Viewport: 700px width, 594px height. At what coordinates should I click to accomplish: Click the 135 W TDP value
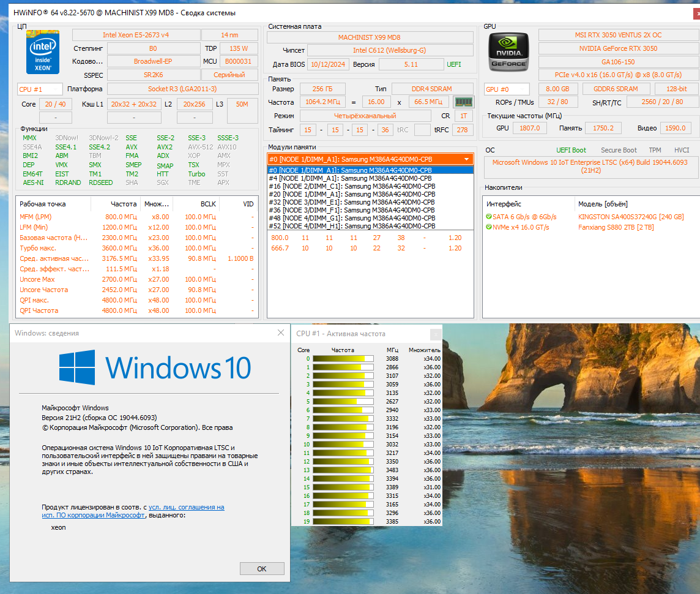pyautogui.click(x=239, y=48)
